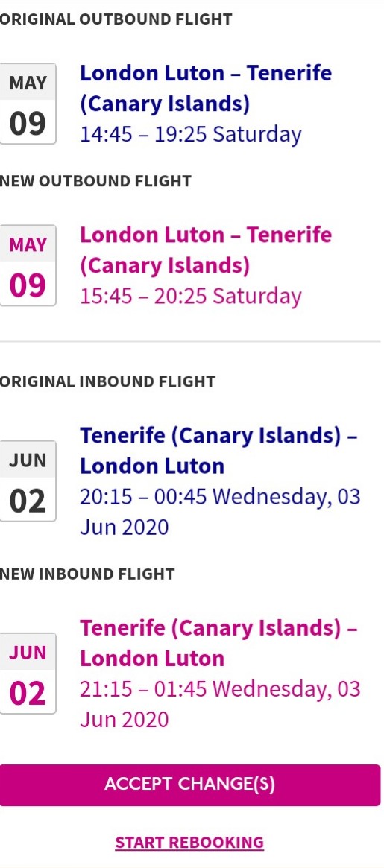384x868 pixels.
Task: Click the ORIGINAL INBOUND FLIGHT heading
Action: pos(107,381)
